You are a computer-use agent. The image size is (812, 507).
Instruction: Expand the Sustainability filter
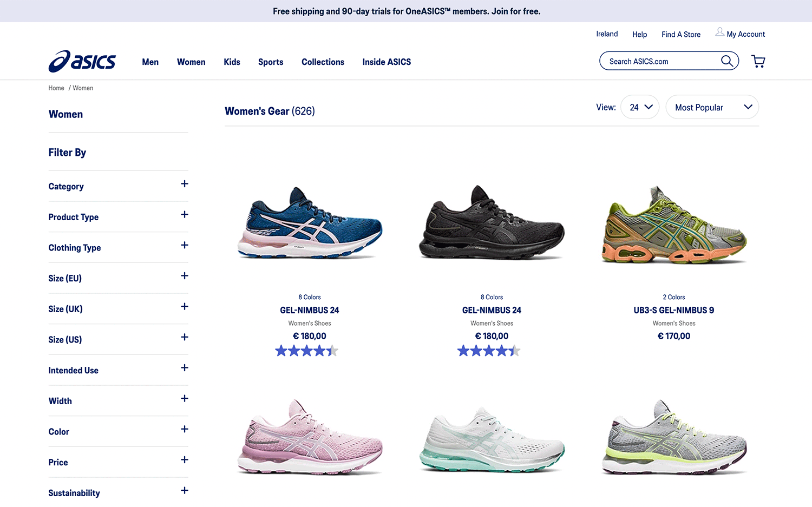(x=118, y=493)
